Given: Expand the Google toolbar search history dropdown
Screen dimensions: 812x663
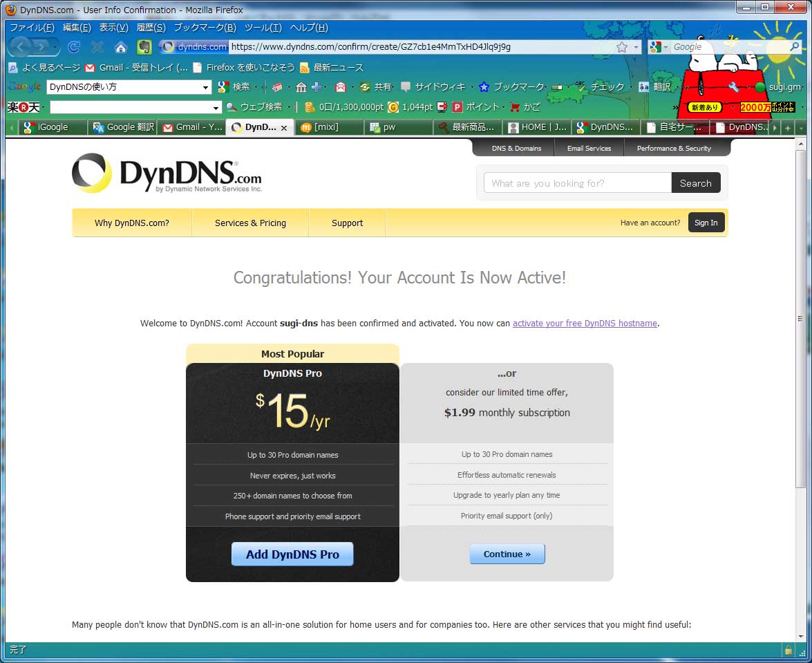Looking at the screenshot, I should point(205,87).
